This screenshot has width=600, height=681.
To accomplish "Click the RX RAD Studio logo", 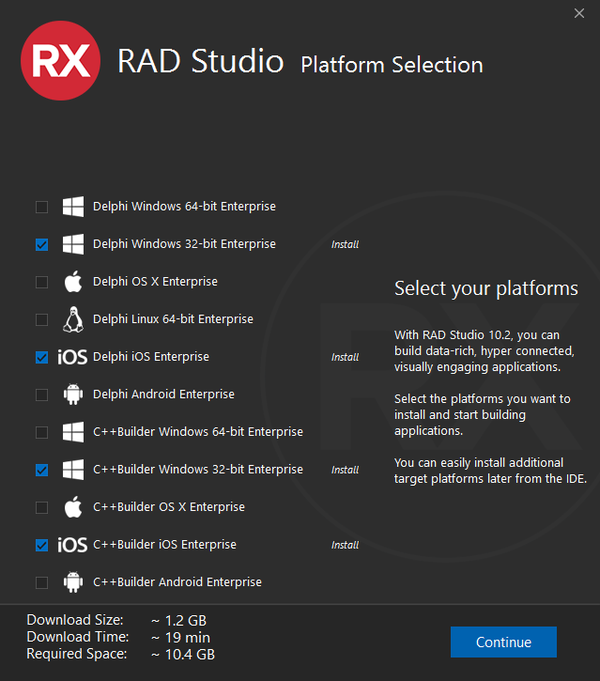I will [x=60, y=61].
